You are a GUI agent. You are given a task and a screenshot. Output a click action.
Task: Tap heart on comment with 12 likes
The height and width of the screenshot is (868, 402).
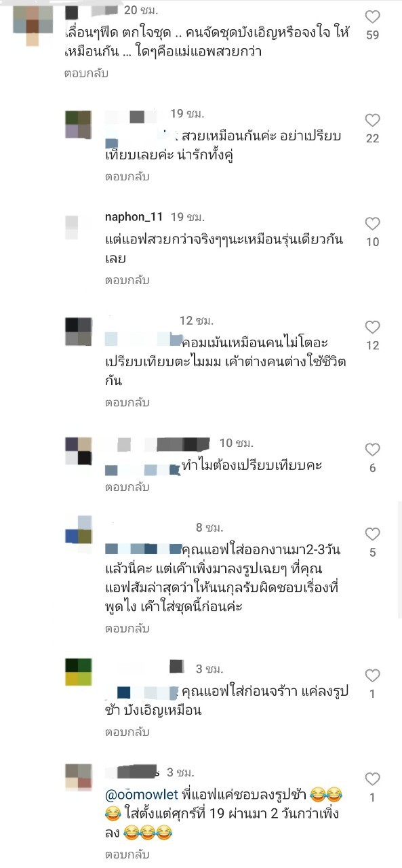point(372,328)
